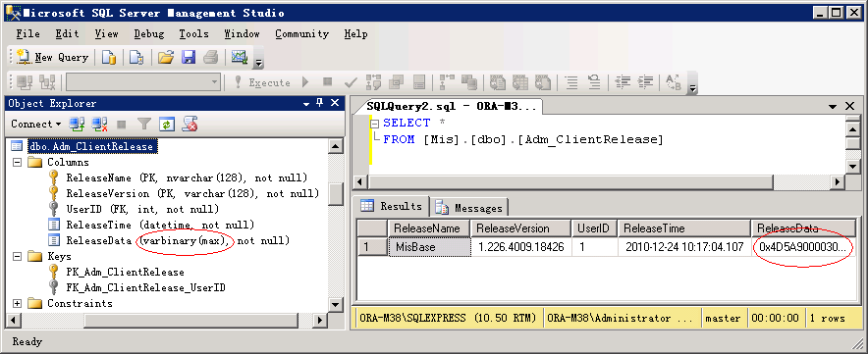Select Results to Text icon

point(498,82)
